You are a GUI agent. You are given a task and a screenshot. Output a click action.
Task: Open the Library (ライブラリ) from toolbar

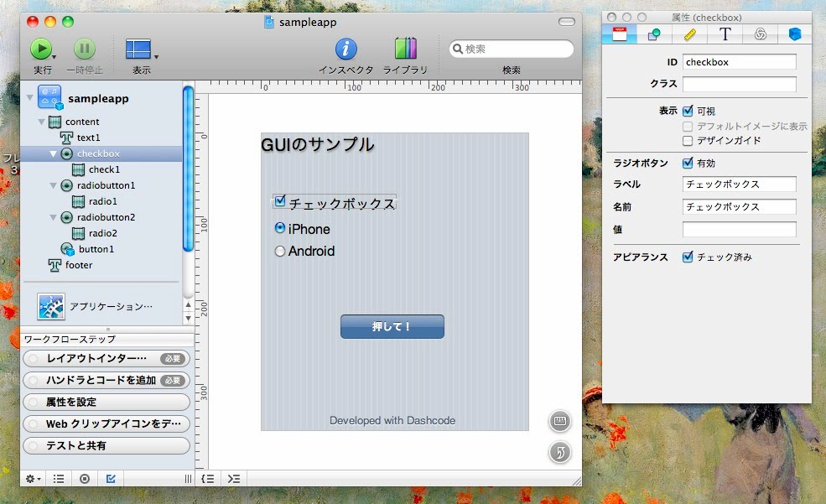coord(405,49)
